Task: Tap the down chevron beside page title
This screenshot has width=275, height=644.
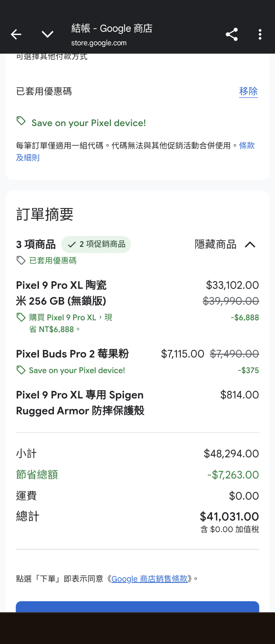Action: click(x=47, y=34)
